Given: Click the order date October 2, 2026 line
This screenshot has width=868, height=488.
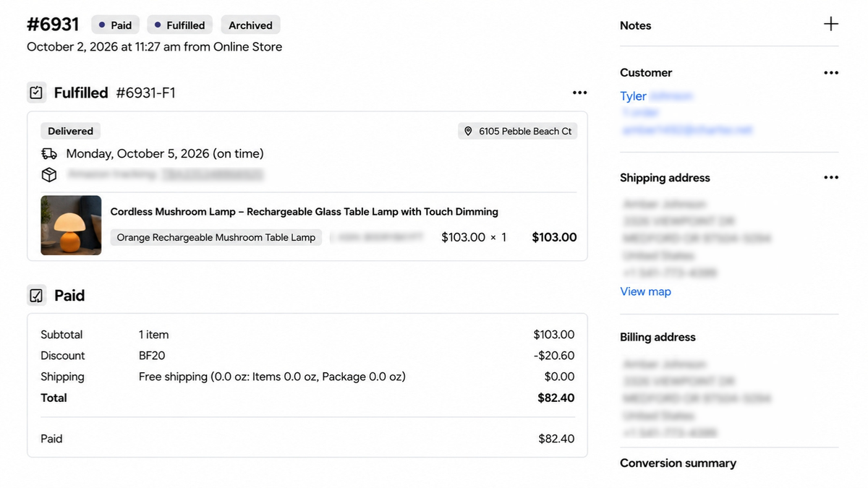Looking at the screenshot, I should click(154, 47).
